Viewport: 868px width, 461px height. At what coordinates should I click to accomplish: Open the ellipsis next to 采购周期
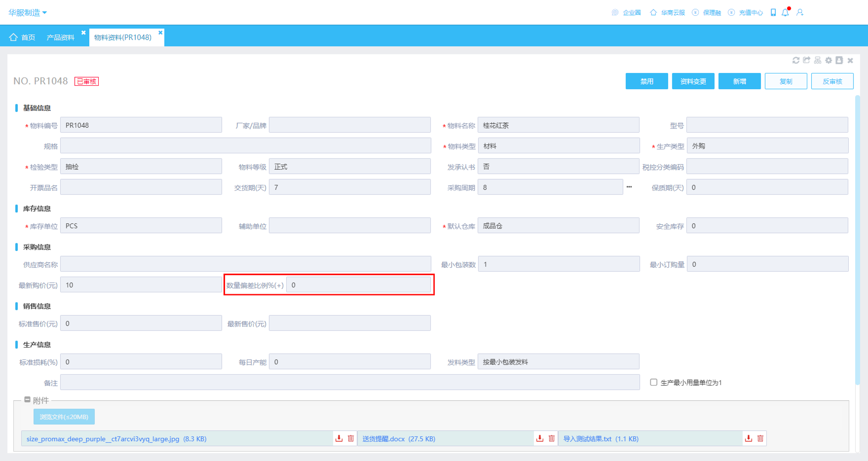point(629,187)
